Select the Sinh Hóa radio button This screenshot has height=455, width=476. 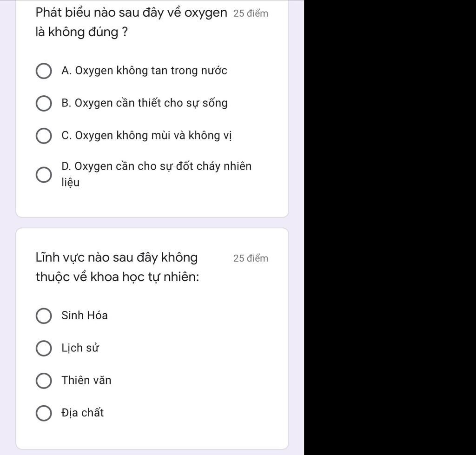pos(44,316)
